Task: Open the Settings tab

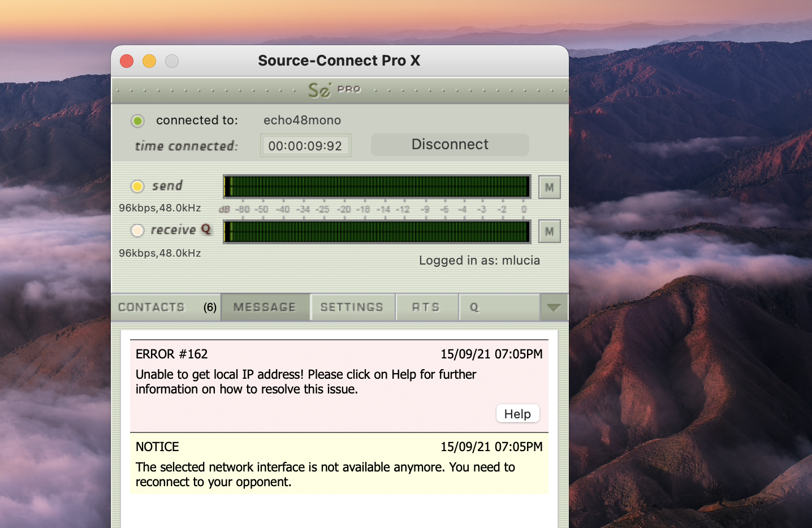Action: [x=352, y=307]
